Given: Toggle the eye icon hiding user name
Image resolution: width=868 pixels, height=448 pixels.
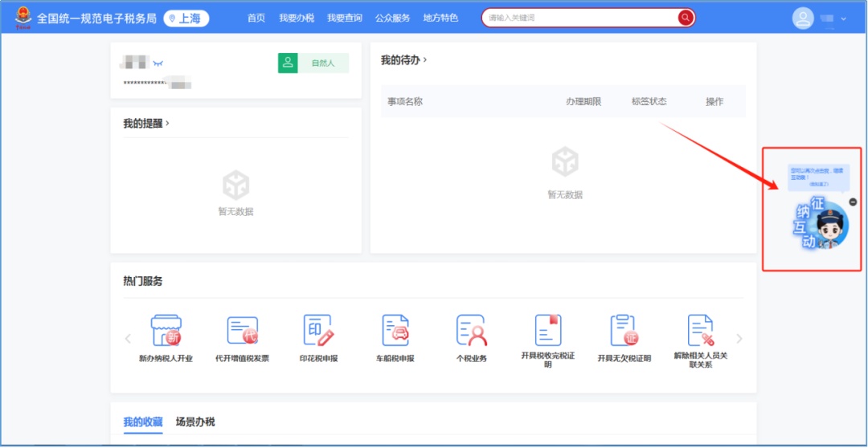Looking at the screenshot, I should click(x=158, y=63).
